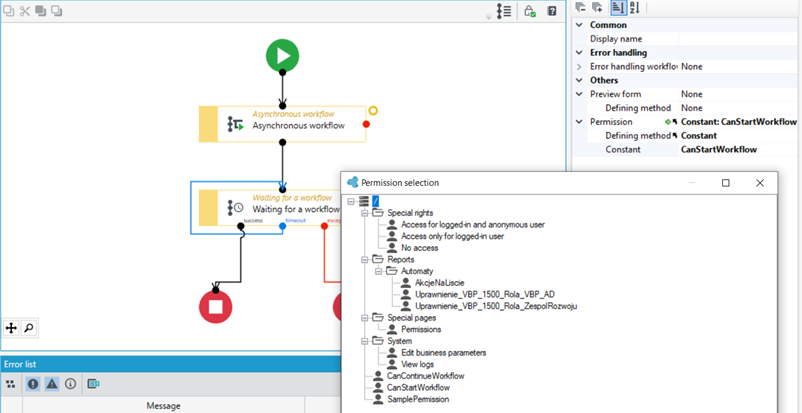Image resolution: width=802 pixels, height=413 pixels.
Task: Click the Copy icon in the workflow toolbar
Action: click(x=9, y=11)
